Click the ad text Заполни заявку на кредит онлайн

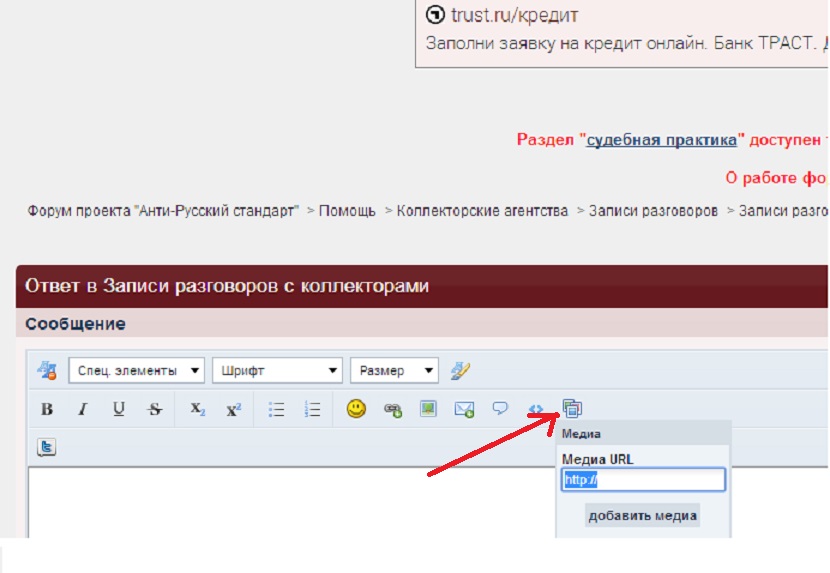pos(566,43)
